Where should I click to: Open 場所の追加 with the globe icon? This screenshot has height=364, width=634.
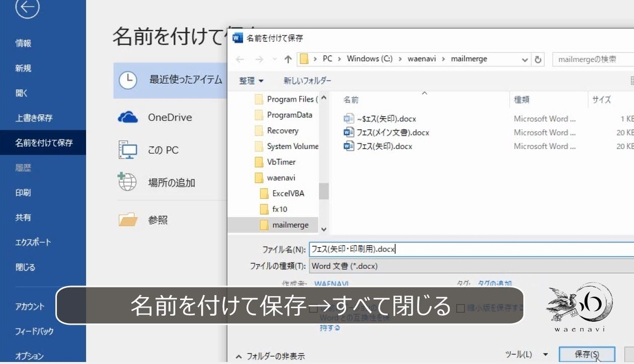[126, 182]
